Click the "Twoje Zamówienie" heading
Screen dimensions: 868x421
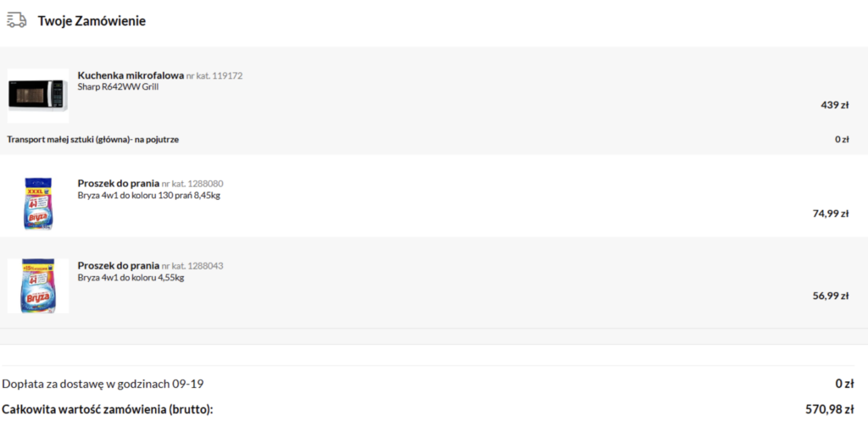click(x=92, y=21)
